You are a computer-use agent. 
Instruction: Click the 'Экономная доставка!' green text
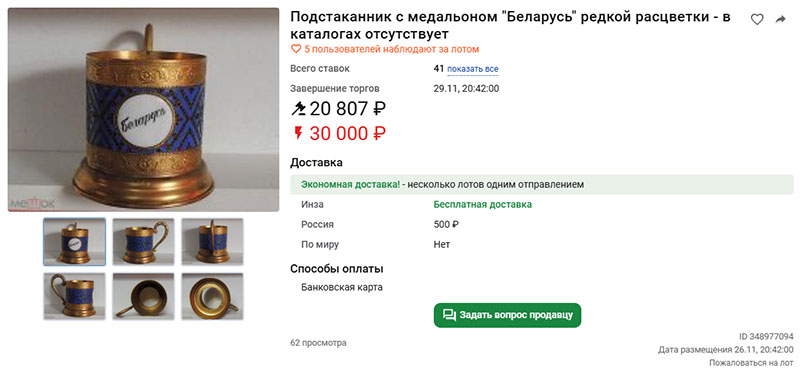[x=351, y=185]
